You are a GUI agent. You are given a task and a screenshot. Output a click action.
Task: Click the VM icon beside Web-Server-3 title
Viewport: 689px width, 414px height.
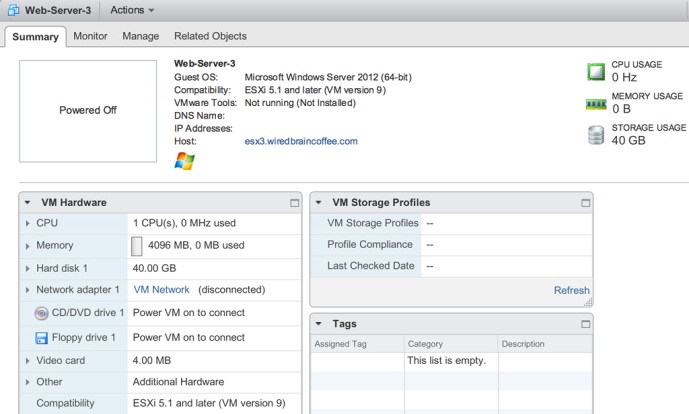click(14, 10)
